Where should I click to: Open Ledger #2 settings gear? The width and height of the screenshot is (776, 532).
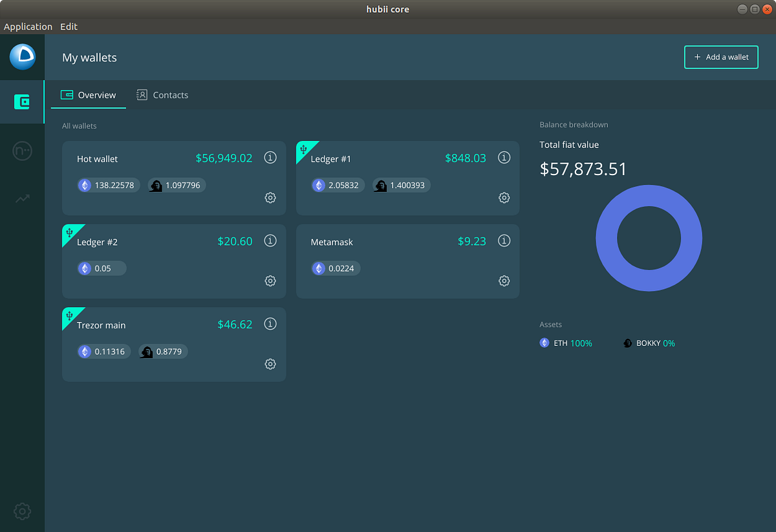(270, 281)
